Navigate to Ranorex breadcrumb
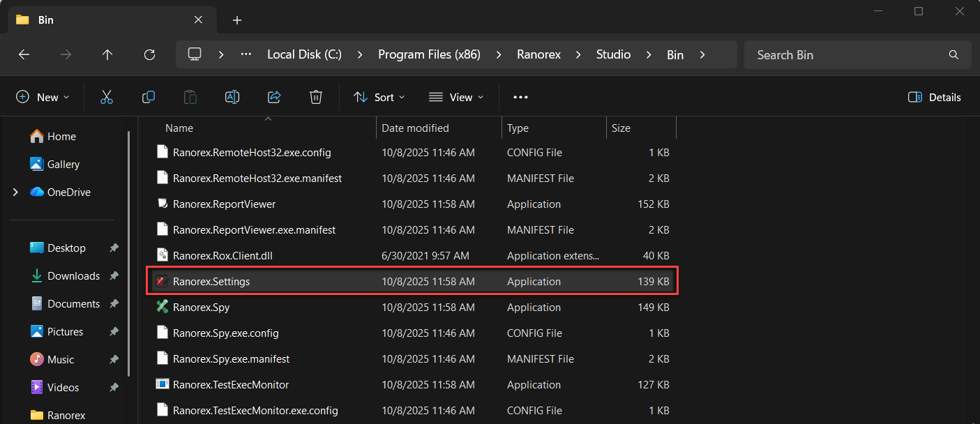The height and width of the screenshot is (424, 980). [x=538, y=54]
